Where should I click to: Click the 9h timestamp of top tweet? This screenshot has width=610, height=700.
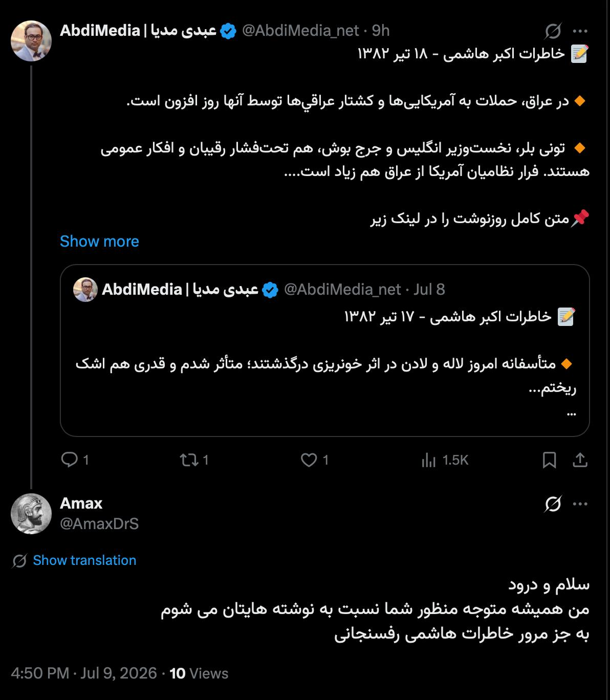point(381,31)
